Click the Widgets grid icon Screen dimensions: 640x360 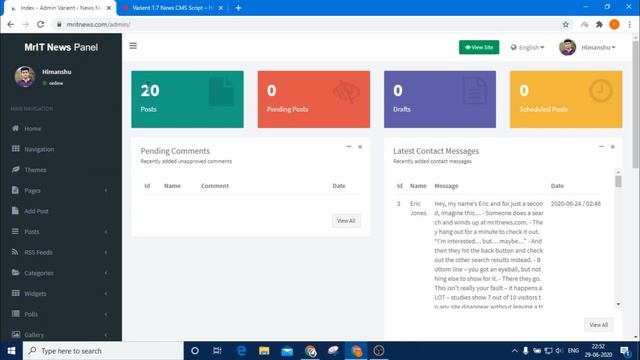pos(16,293)
